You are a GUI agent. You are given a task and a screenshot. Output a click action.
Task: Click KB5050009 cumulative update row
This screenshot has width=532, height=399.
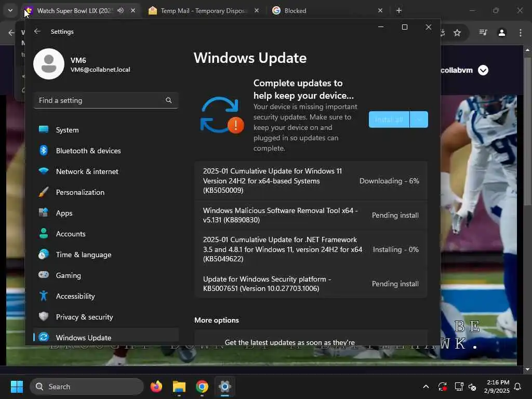[311, 181]
